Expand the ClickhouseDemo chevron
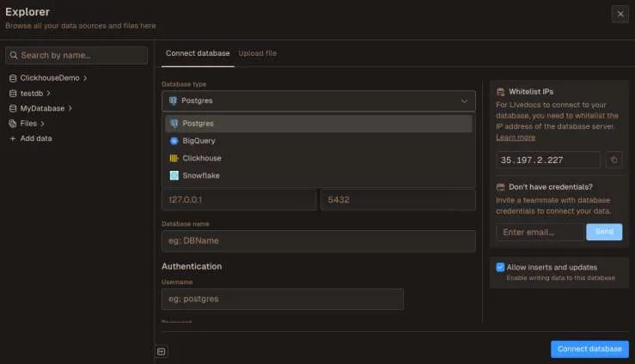 click(85, 78)
